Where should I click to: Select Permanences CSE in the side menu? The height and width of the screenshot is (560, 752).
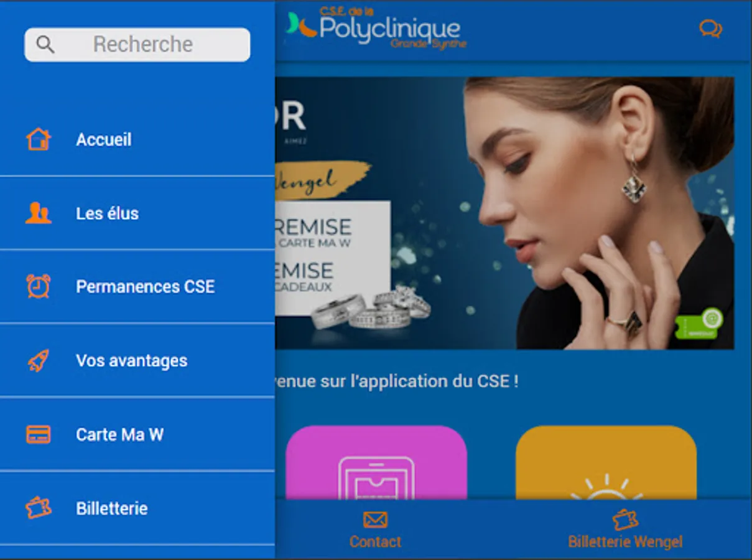[137, 287]
